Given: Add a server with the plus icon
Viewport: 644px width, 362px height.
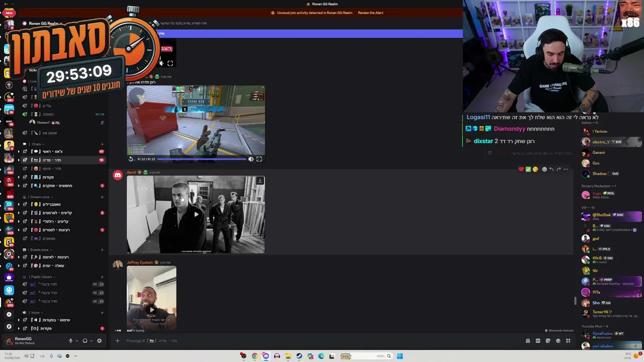Looking at the screenshot, I should tap(9, 314).
